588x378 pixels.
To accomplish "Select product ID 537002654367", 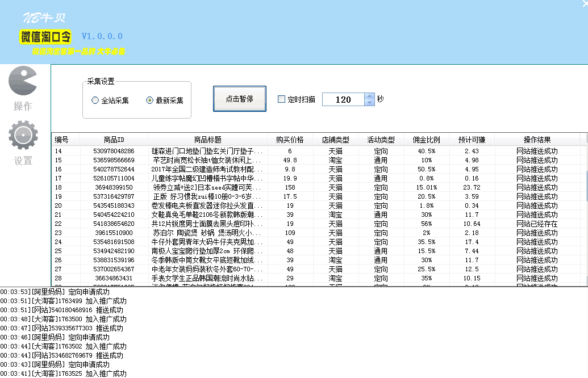I will [x=114, y=269].
